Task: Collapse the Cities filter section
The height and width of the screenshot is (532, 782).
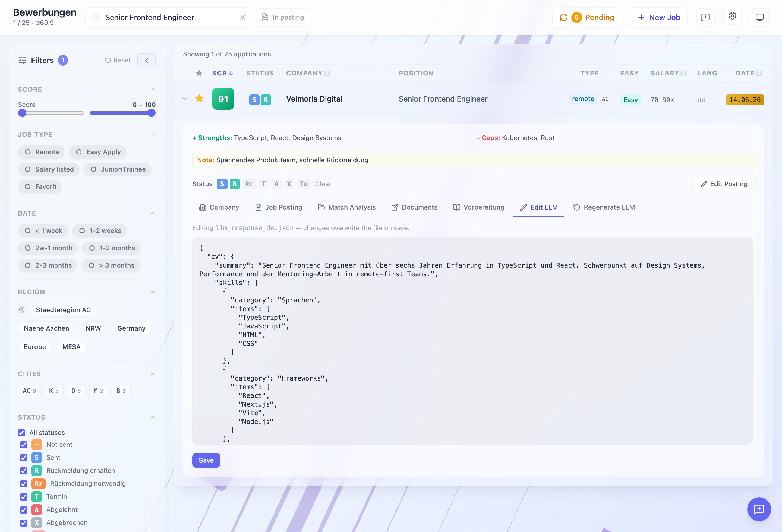Action: (x=152, y=374)
